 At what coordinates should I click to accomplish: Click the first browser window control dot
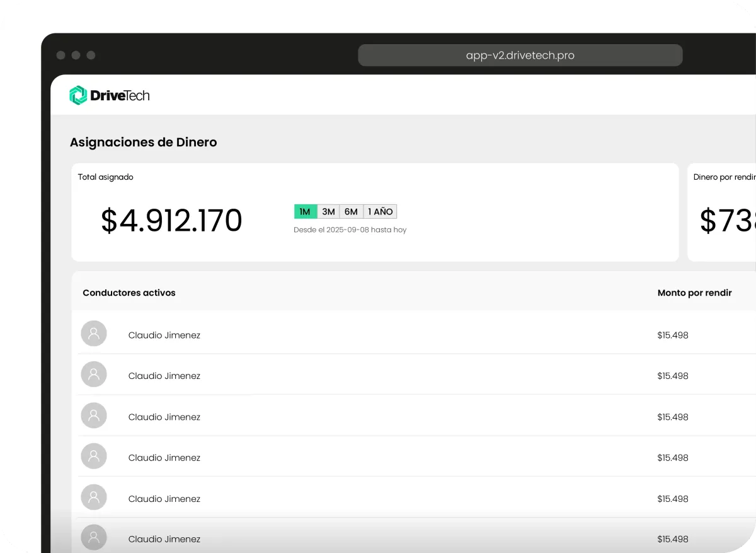click(x=60, y=55)
